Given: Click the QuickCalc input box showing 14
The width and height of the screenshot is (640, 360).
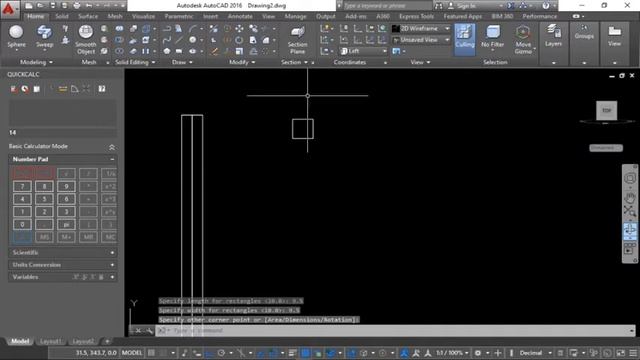Looking at the screenshot, I should click(62, 133).
